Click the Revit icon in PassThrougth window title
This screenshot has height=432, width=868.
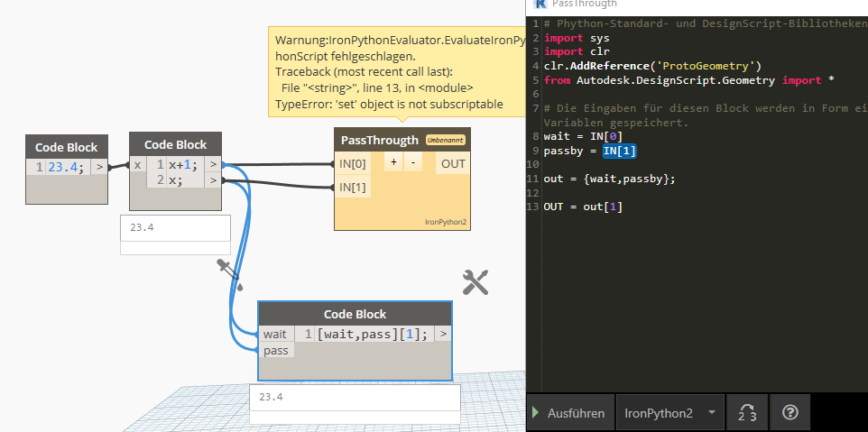click(540, 4)
